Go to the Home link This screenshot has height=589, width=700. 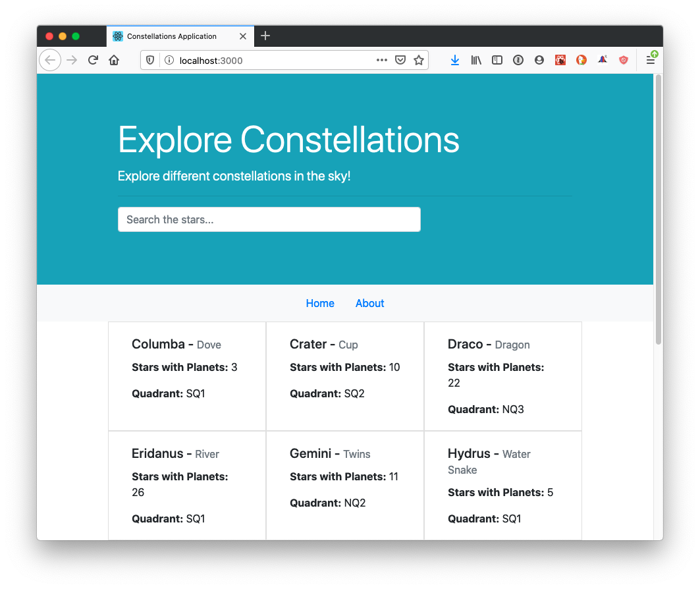(320, 303)
